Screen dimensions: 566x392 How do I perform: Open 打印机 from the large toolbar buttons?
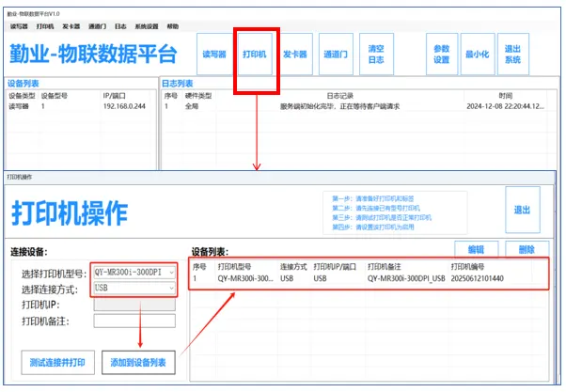click(x=256, y=54)
